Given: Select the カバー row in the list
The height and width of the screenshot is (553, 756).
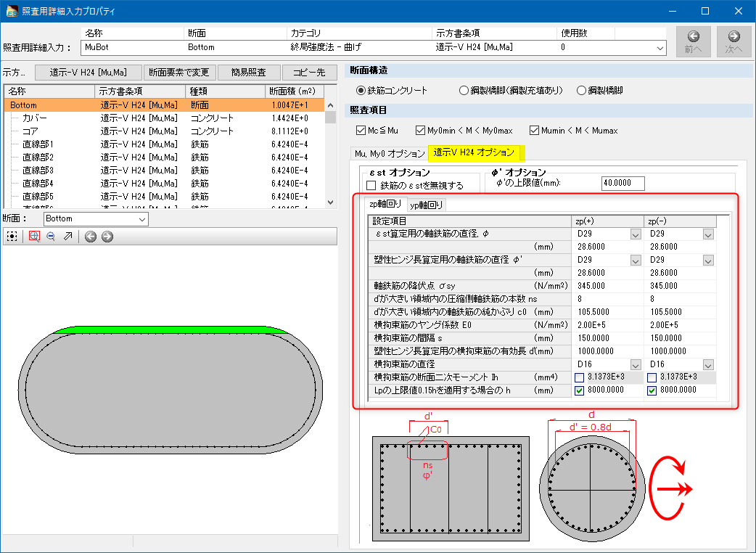Looking at the screenshot, I should pos(164,118).
